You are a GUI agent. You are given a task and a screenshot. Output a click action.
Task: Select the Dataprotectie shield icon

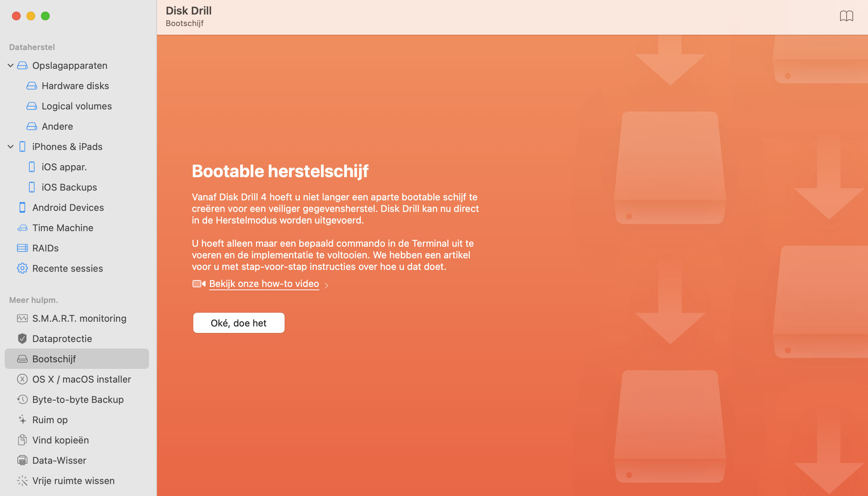coord(22,339)
